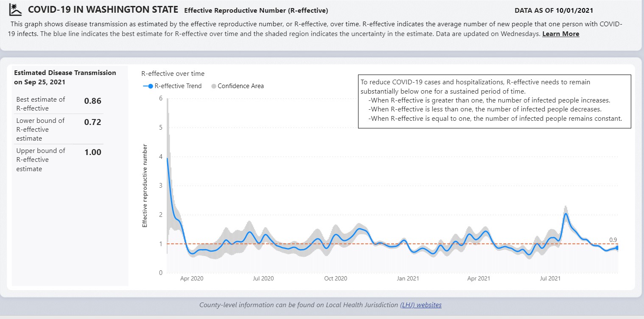This screenshot has width=644, height=319.
Task: Click the best estimate value 0.86
Action: (x=93, y=101)
